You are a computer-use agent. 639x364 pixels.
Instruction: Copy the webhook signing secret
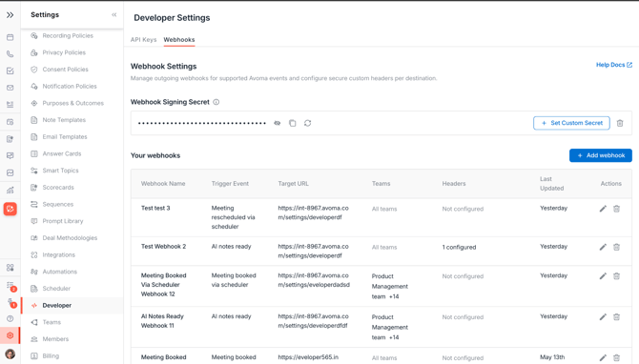pyautogui.click(x=292, y=123)
